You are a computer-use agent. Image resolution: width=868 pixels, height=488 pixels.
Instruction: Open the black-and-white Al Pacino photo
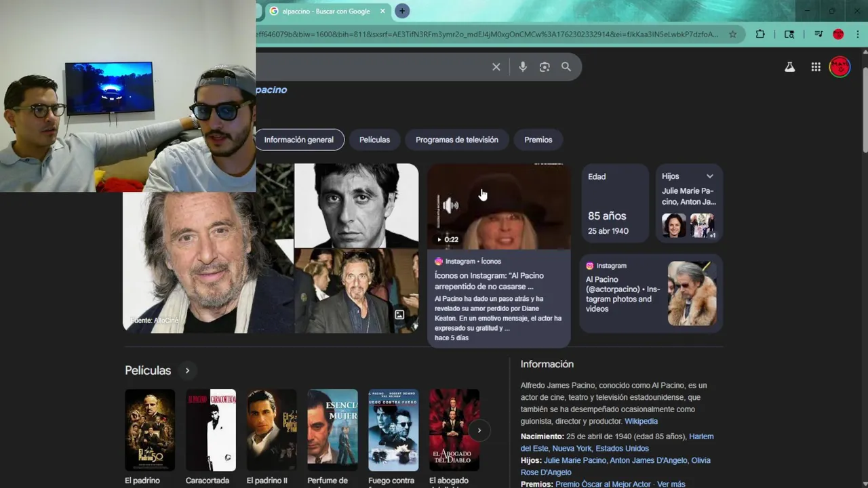point(357,205)
